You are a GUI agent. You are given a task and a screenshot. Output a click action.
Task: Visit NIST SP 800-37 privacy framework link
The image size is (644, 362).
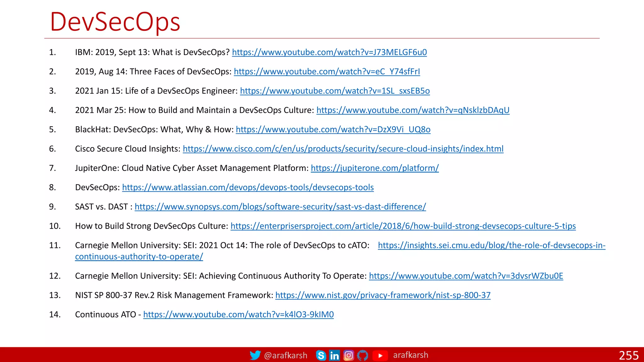[383, 295]
